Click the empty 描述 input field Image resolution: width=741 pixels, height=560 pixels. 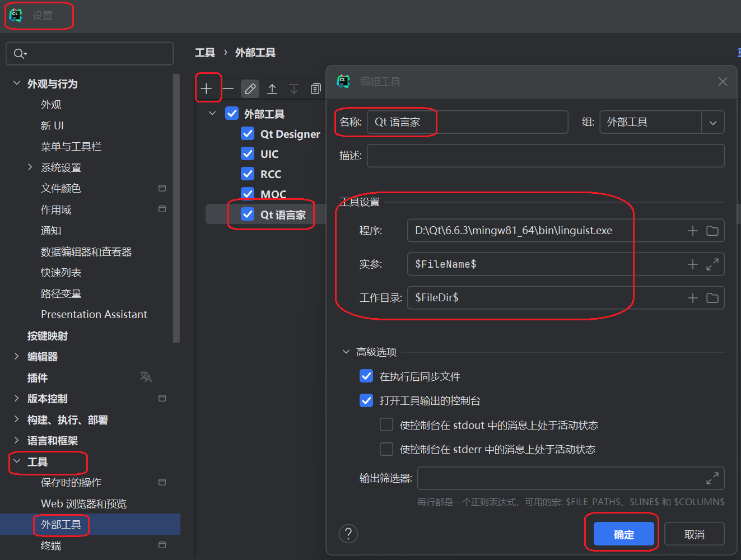point(546,156)
